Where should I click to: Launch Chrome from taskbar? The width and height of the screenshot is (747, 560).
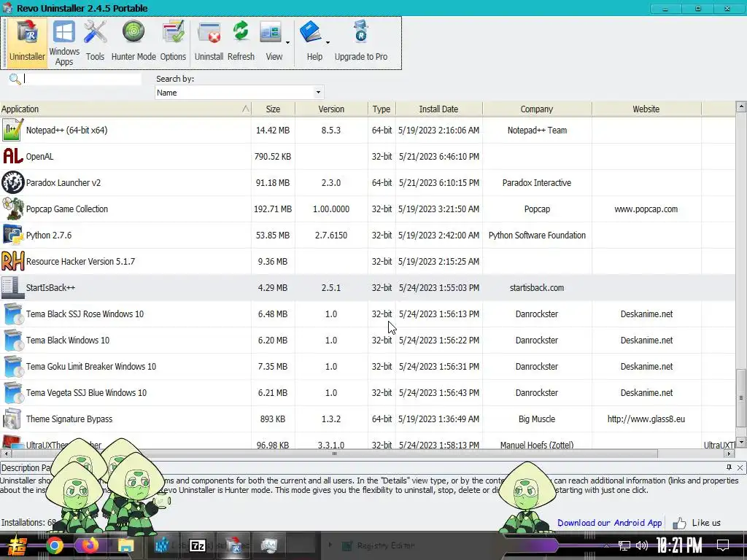click(54, 545)
